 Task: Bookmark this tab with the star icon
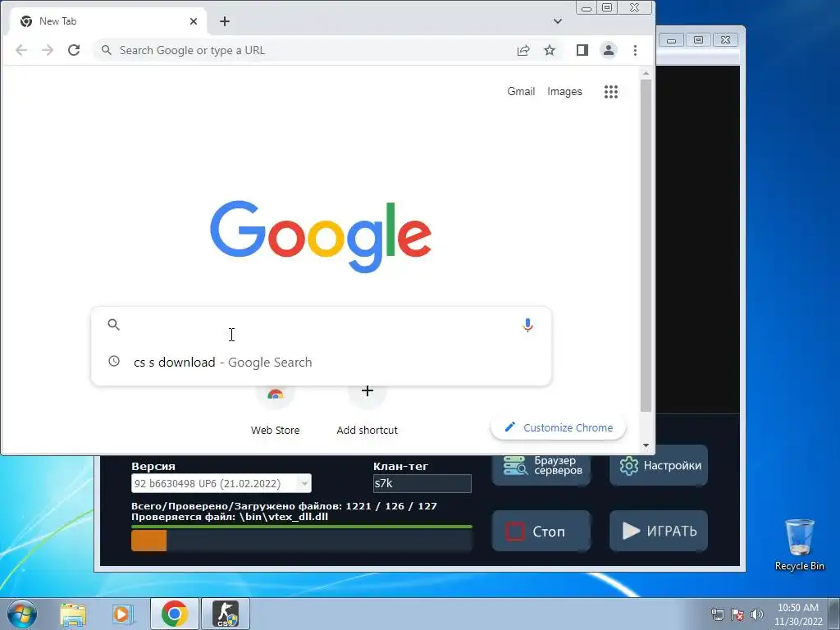(550, 50)
